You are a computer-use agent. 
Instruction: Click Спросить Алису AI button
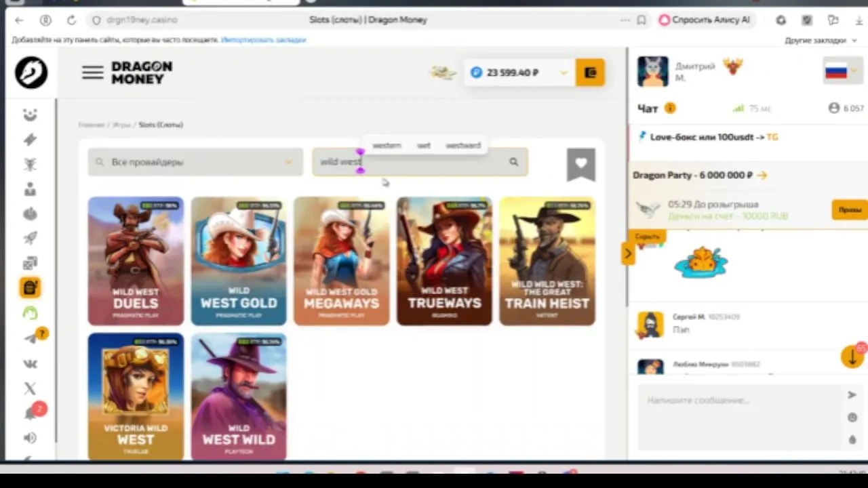[705, 20]
